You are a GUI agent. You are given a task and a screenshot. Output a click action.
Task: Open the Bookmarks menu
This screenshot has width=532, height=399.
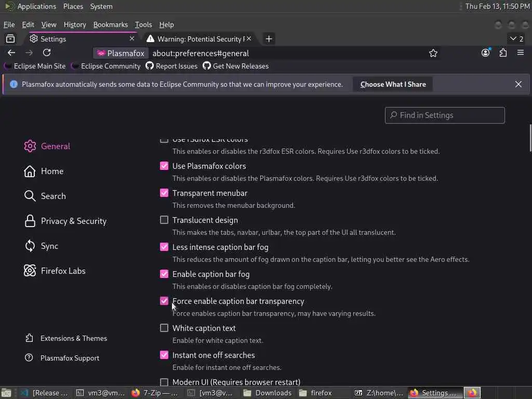click(111, 24)
